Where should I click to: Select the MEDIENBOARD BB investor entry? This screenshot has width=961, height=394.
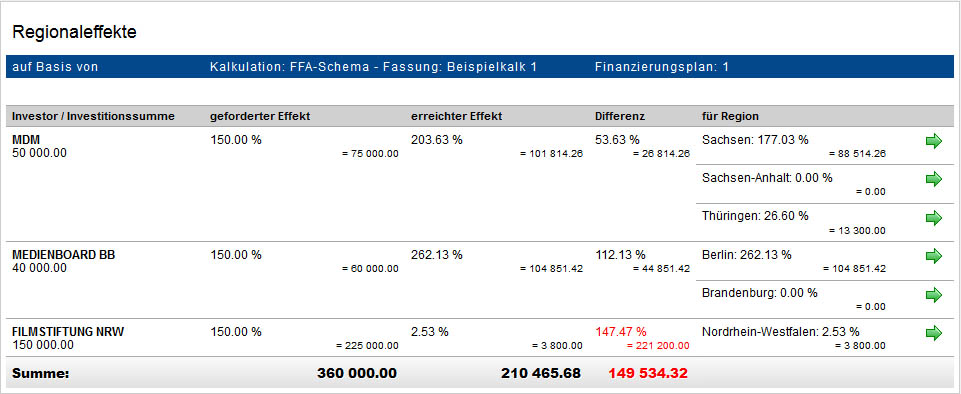point(64,255)
